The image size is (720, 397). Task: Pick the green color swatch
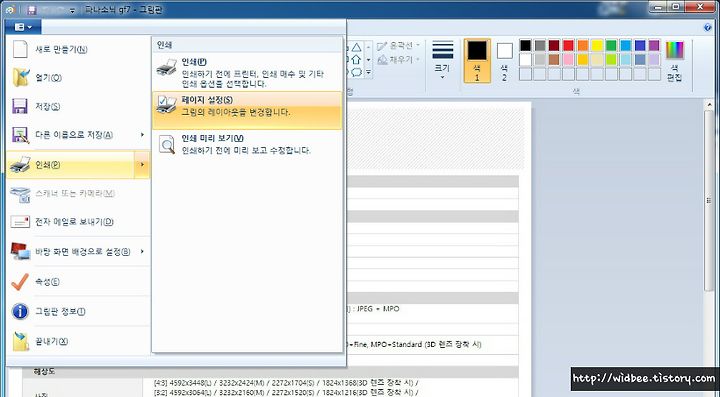pos(611,45)
